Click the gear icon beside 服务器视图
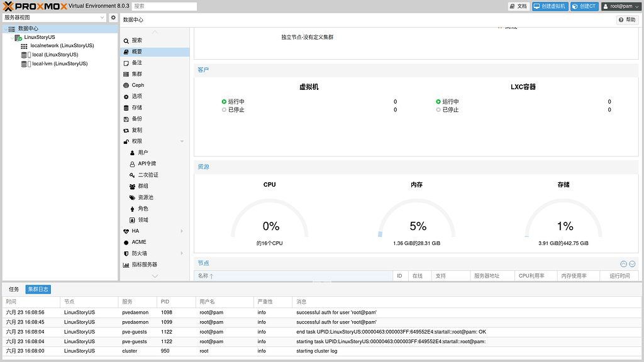This screenshot has height=362, width=644. coord(113,18)
